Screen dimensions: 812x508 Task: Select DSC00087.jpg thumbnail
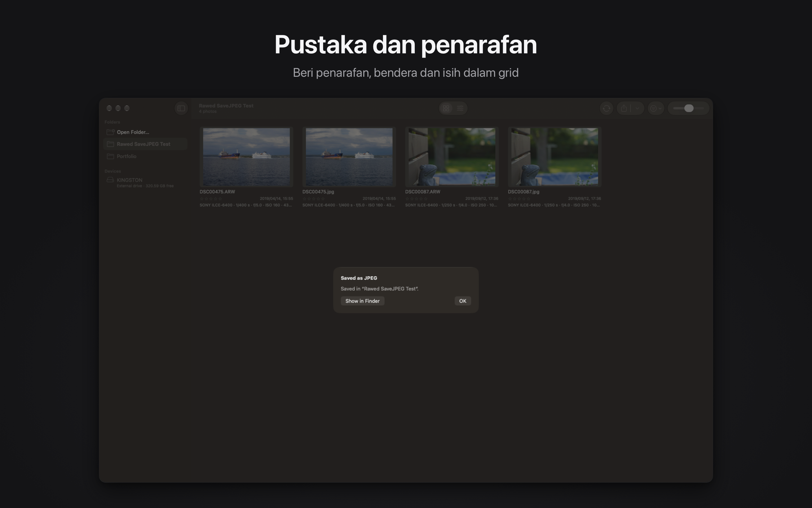554,157
